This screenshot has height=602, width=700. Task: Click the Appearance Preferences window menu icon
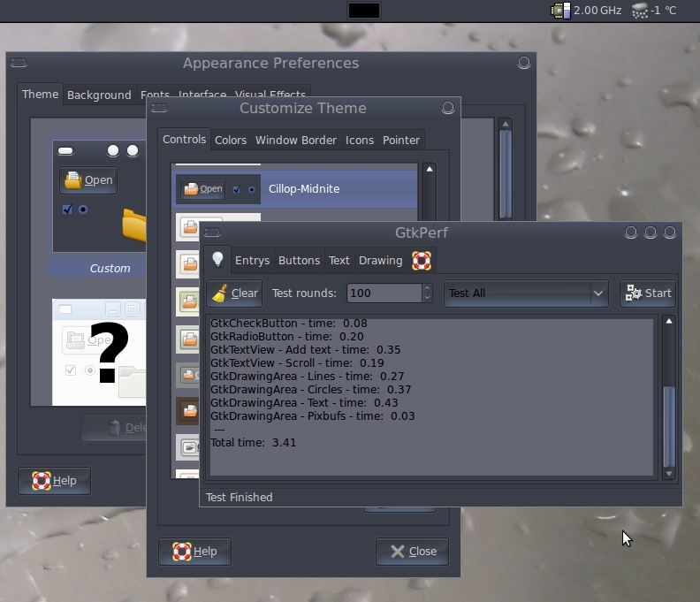[x=19, y=63]
